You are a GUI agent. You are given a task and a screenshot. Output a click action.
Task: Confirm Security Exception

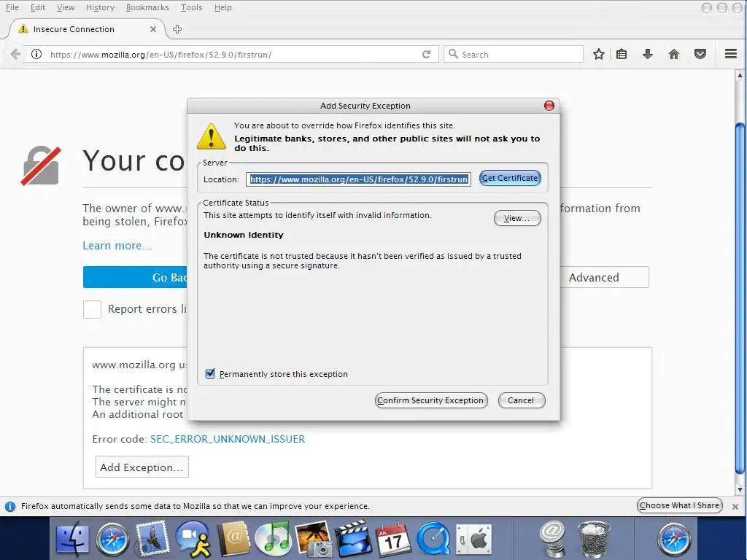pos(430,400)
